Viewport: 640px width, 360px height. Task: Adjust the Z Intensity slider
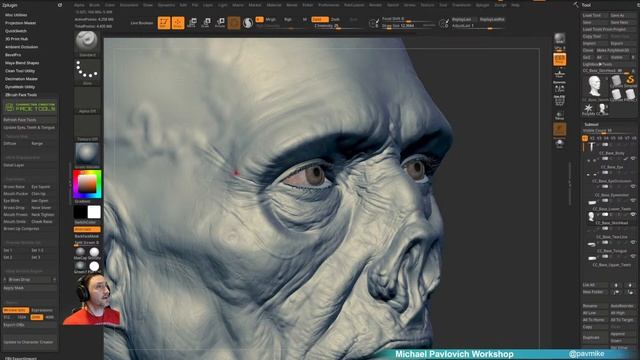(x=337, y=26)
